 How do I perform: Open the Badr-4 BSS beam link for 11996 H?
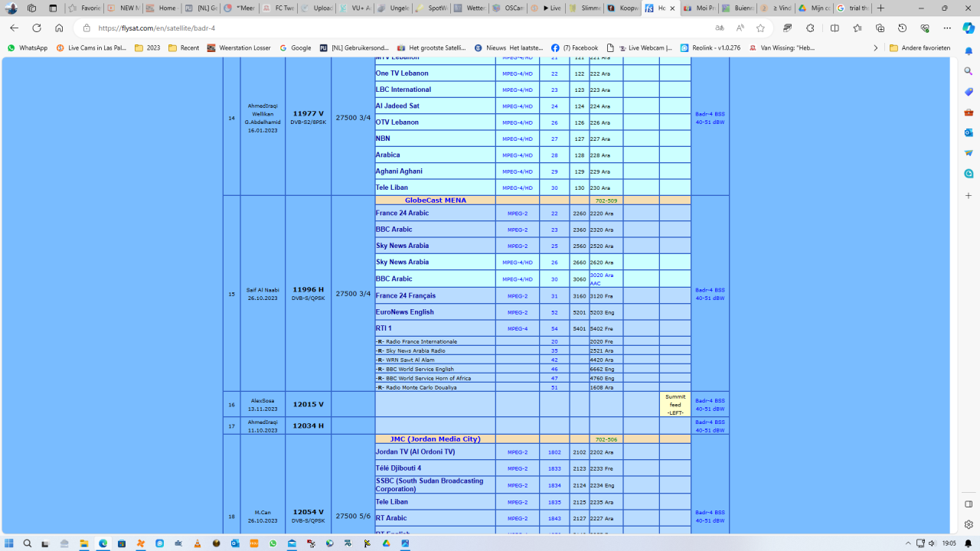[710, 294]
